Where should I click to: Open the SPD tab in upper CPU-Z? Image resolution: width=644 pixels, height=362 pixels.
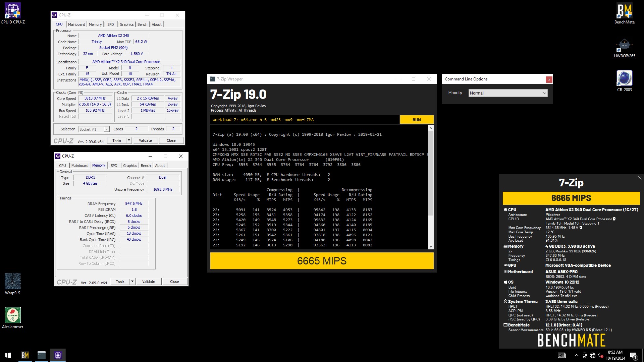point(111,24)
